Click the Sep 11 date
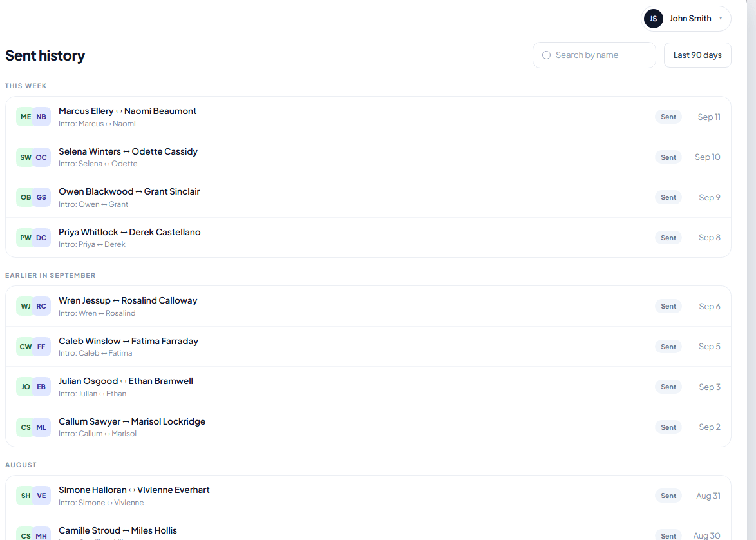 tap(709, 117)
